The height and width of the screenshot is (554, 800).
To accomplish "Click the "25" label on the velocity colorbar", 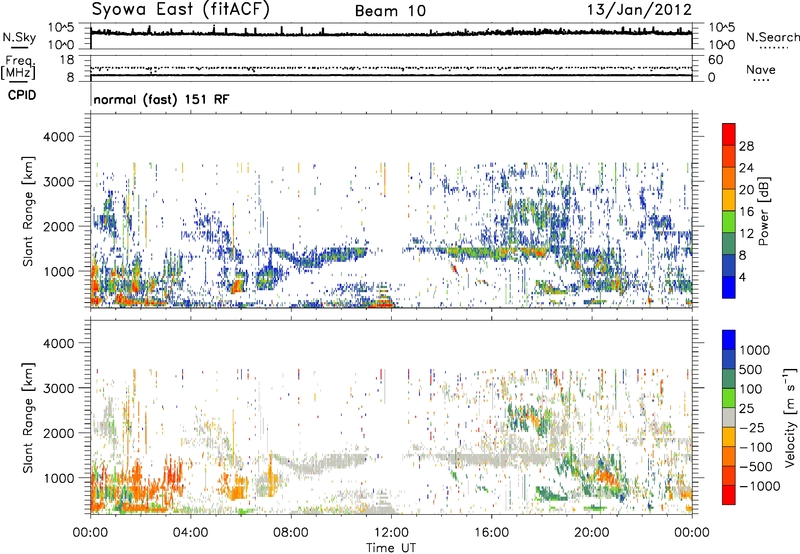I will [x=747, y=409].
